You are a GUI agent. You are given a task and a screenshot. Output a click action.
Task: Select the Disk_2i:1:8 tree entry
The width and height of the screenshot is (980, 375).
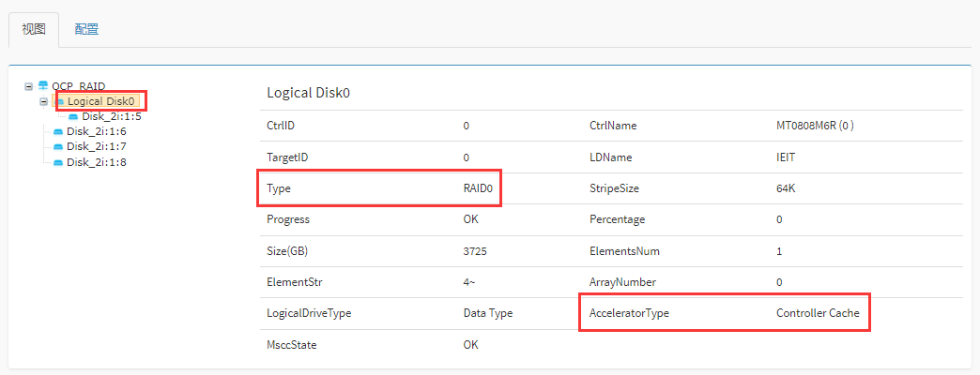(97, 162)
